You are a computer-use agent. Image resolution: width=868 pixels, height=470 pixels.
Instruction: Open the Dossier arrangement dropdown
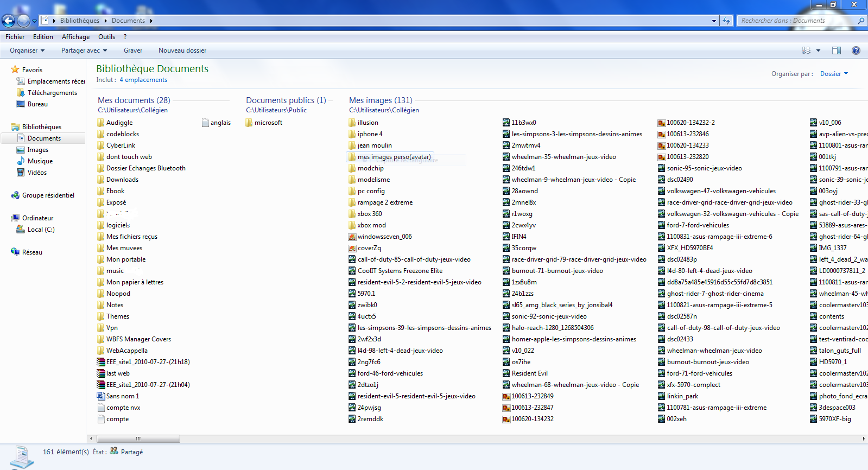tap(834, 74)
